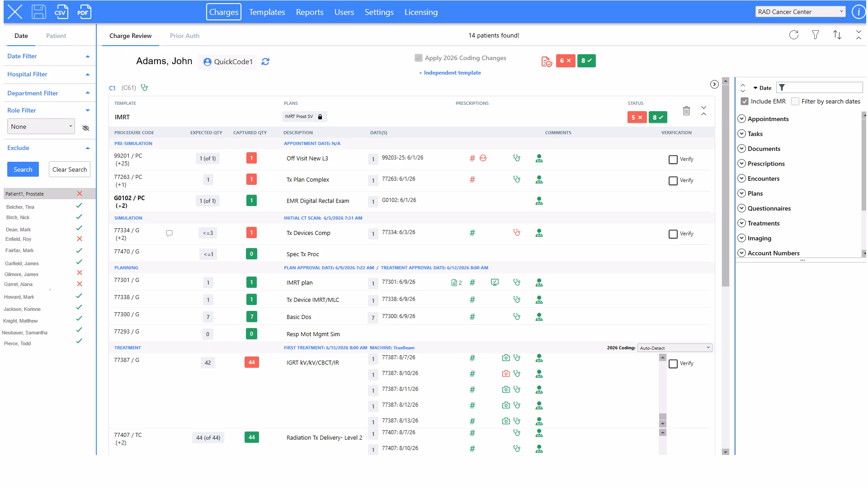This screenshot has width=868, height=488.
Task: Click monitor check icon on IMRT plan row
Action: pyautogui.click(x=495, y=282)
